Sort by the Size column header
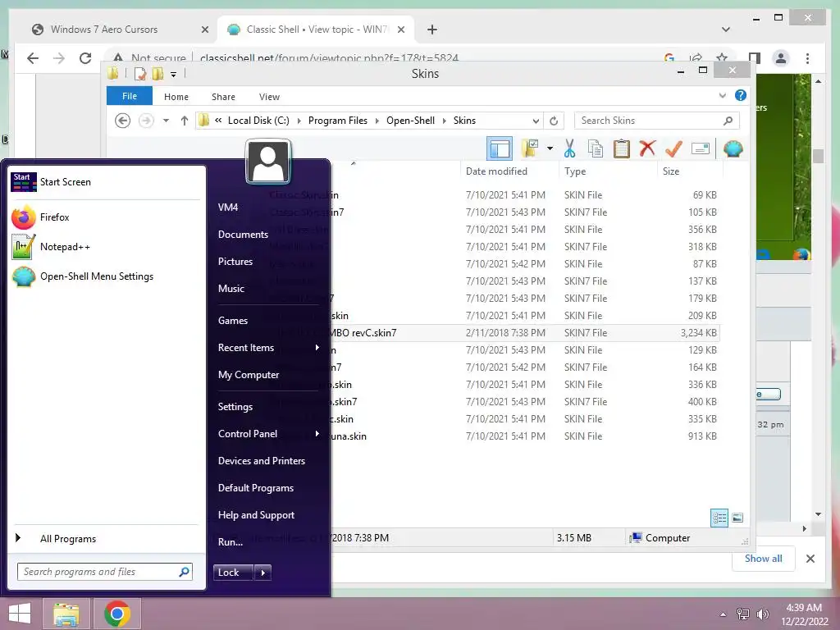Image resolution: width=840 pixels, height=630 pixels. [x=671, y=171]
